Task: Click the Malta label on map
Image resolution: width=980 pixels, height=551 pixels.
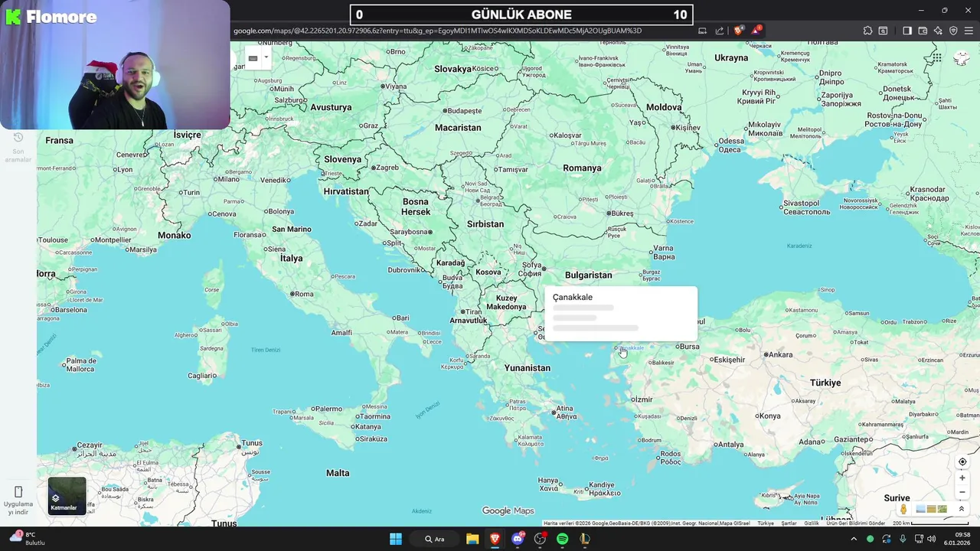Action: (338, 473)
